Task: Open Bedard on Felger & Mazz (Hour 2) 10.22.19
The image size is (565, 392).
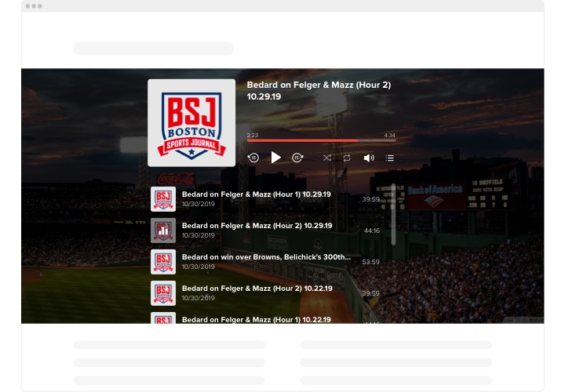Action: pyautogui.click(x=257, y=289)
